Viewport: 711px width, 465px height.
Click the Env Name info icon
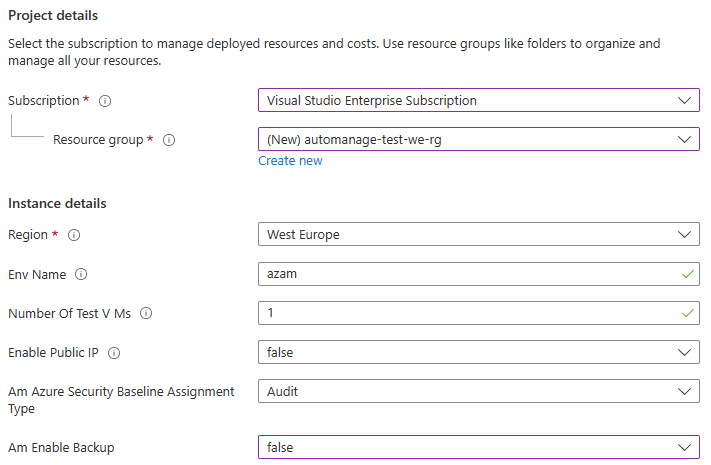click(x=81, y=274)
